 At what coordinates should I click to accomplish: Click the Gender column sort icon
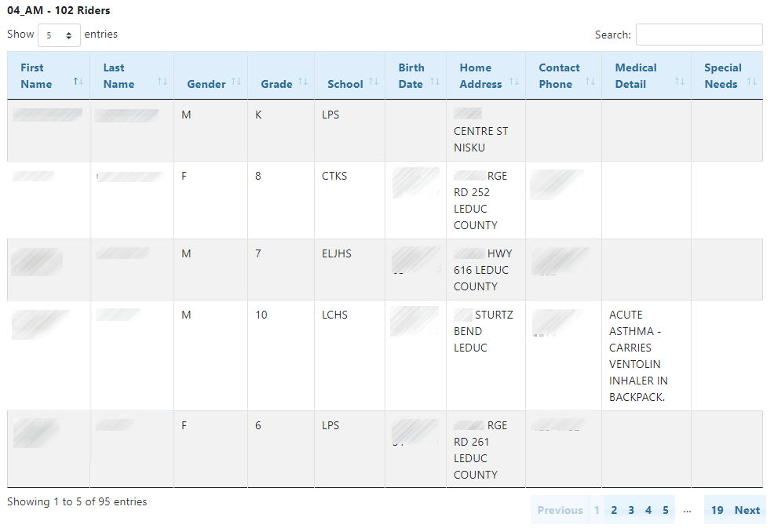236,83
